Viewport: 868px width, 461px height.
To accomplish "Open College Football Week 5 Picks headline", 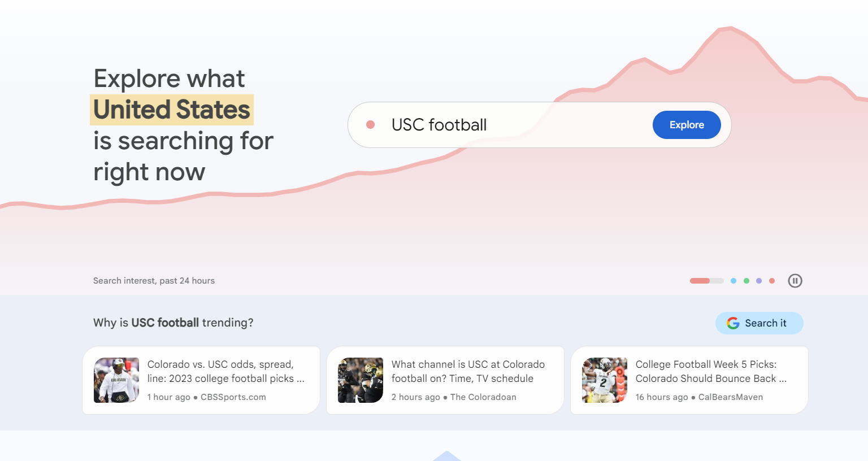I will [711, 371].
